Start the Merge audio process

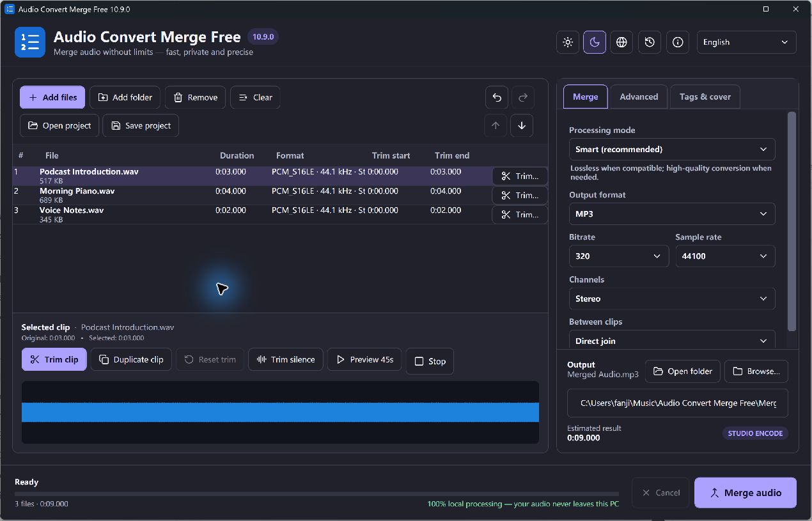[746, 492]
